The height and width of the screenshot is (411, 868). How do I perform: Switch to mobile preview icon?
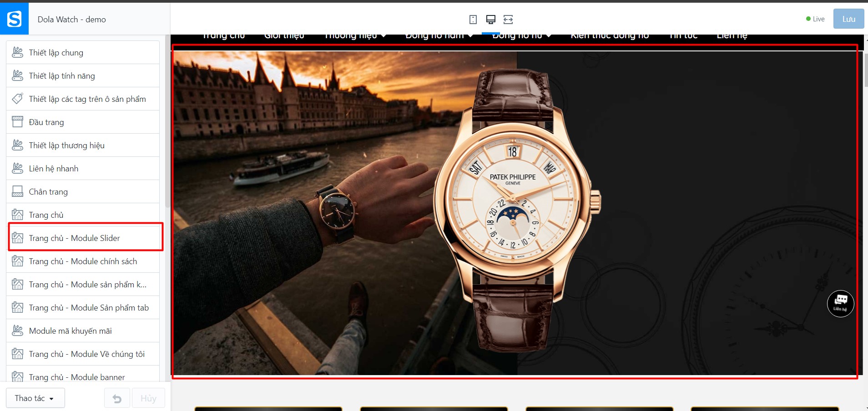[473, 20]
